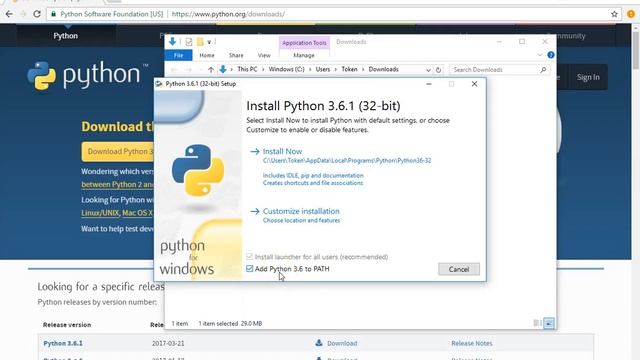
Task: Bookmark the page with the star icon
Action: pos(614,14)
